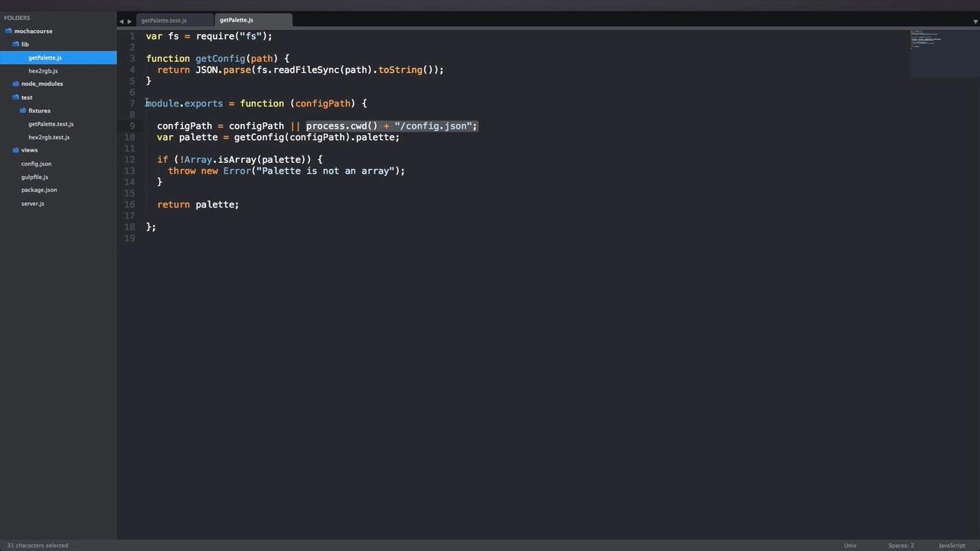Click line number 12 in gutter
980x551 pixels.
click(x=129, y=159)
